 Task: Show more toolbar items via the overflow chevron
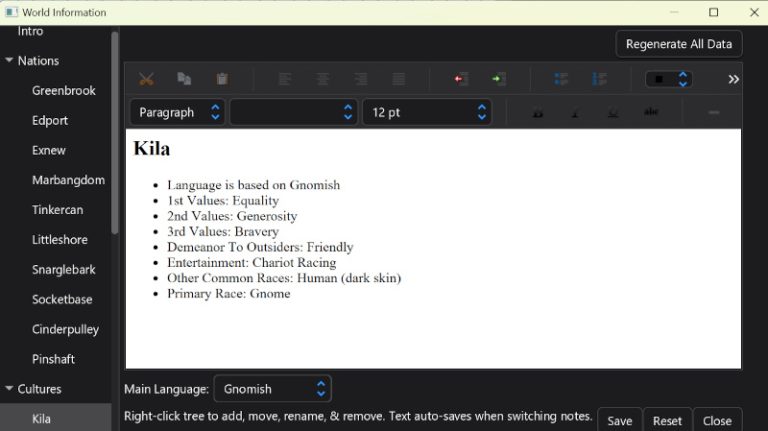coord(733,79)
